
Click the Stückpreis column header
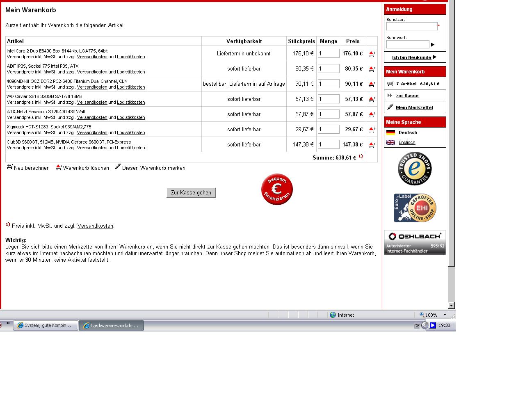click(x=301, y=41)
